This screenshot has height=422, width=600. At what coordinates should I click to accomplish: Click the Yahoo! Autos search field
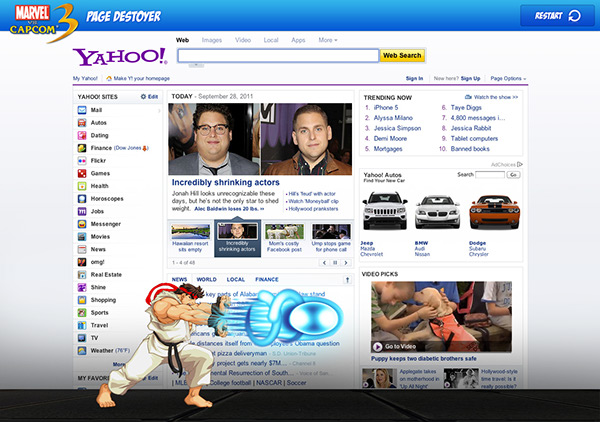point(490,175)
